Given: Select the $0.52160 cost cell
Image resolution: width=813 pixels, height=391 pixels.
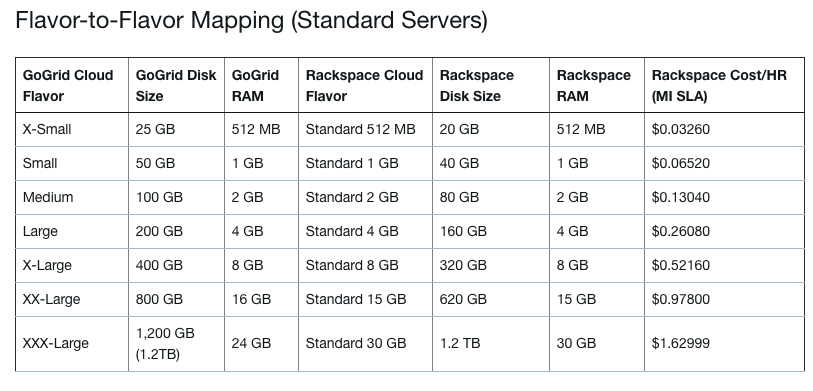Looking at the screenshot, I should click(724, 266).
